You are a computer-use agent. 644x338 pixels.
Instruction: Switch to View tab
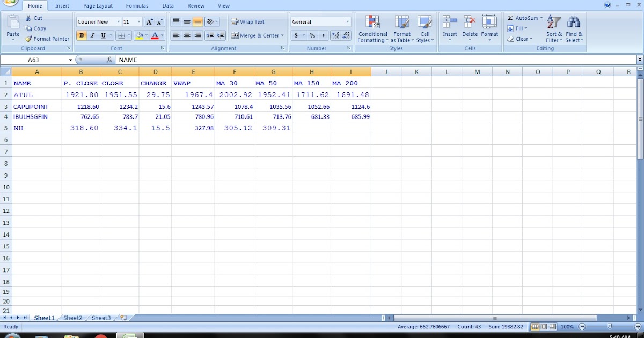(224, 6)
